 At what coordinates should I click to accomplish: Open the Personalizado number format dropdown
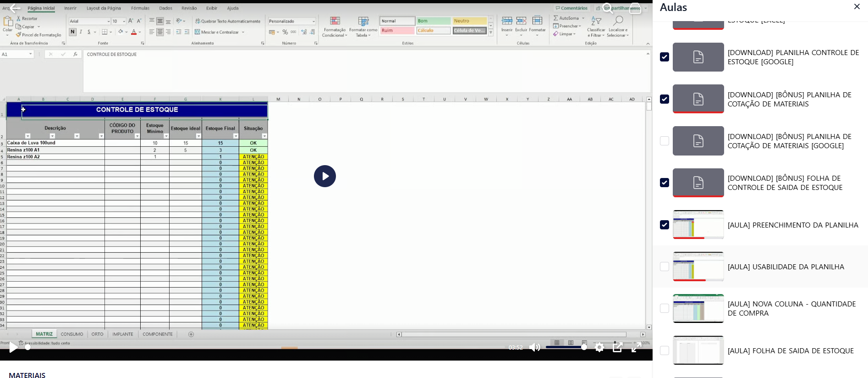click(x=313, y=21)
